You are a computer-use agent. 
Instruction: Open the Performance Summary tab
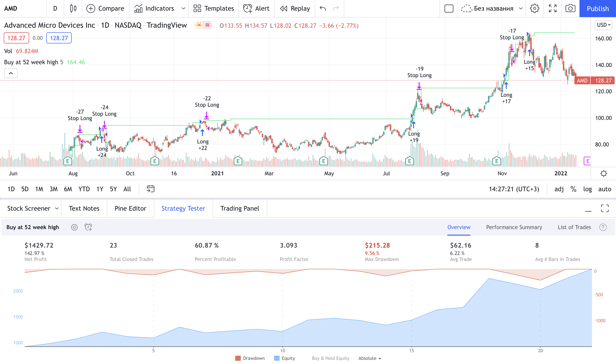coord(514,227)
